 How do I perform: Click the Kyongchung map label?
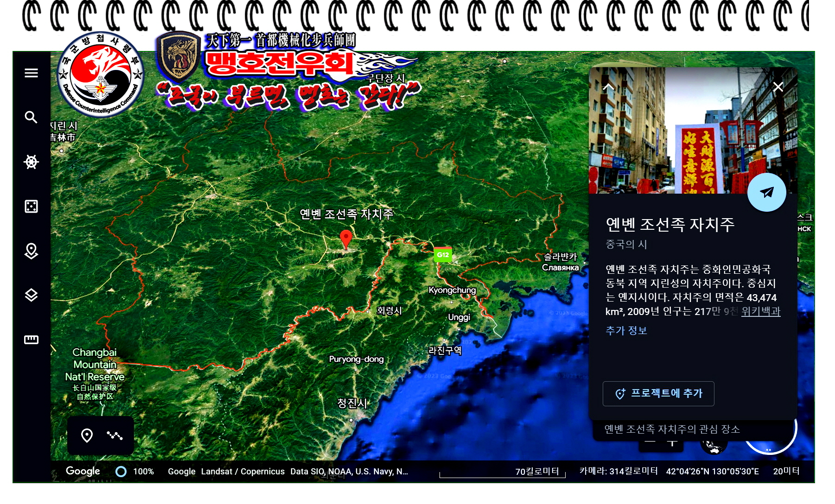[x=452, y=290]
